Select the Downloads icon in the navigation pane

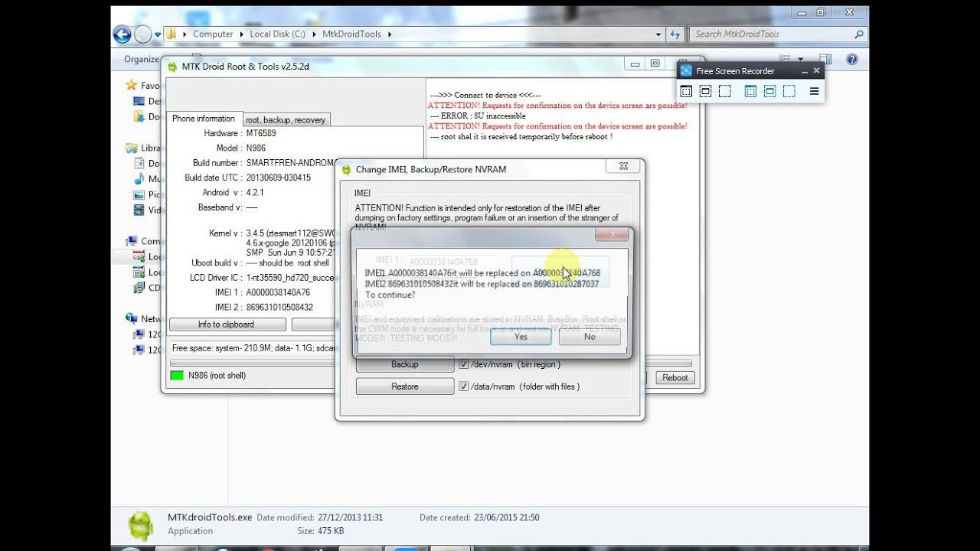[139, 116]
